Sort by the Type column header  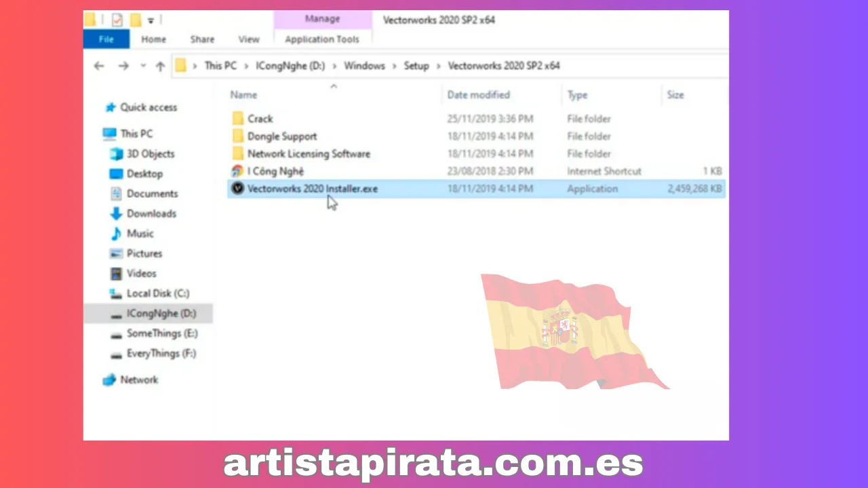click(577, 95)
